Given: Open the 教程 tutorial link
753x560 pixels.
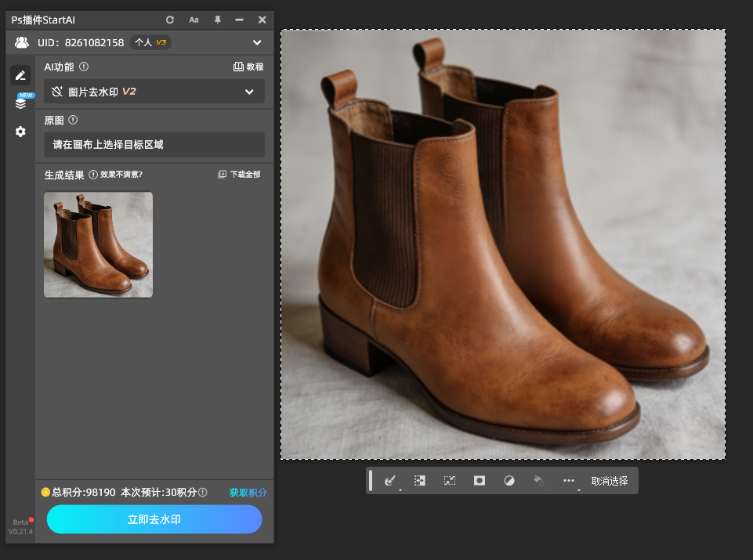Looking at the screenshot, I should pyautogui.click(x=248, y=67).
